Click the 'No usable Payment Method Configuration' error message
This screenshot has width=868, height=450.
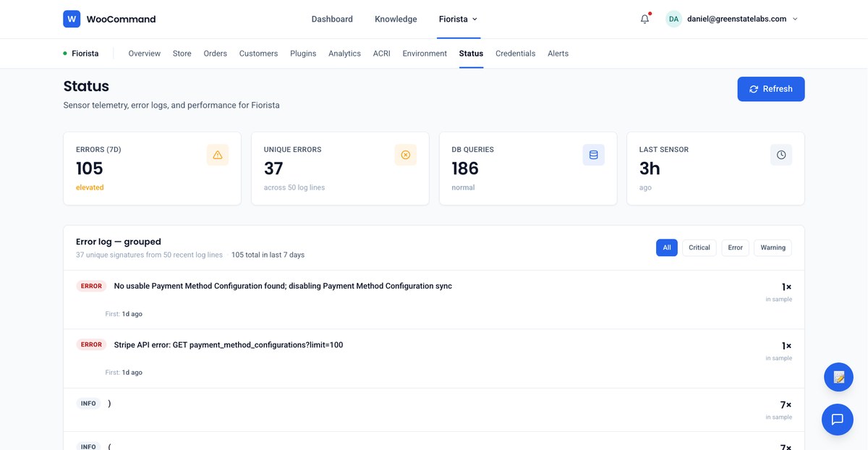click(x=283, y=286)
